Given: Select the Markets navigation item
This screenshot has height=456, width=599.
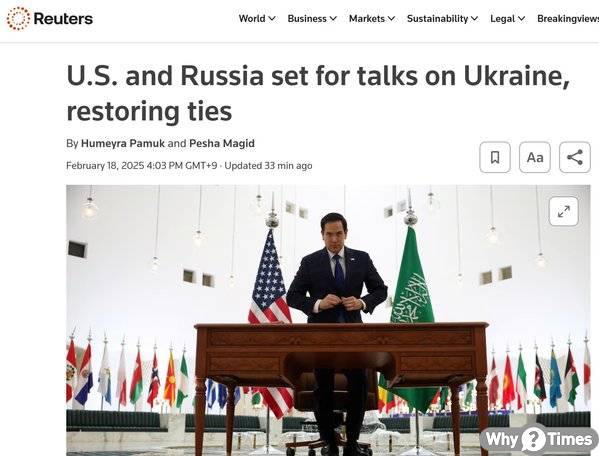Looking at the screenshot, I should coord(367,18).
